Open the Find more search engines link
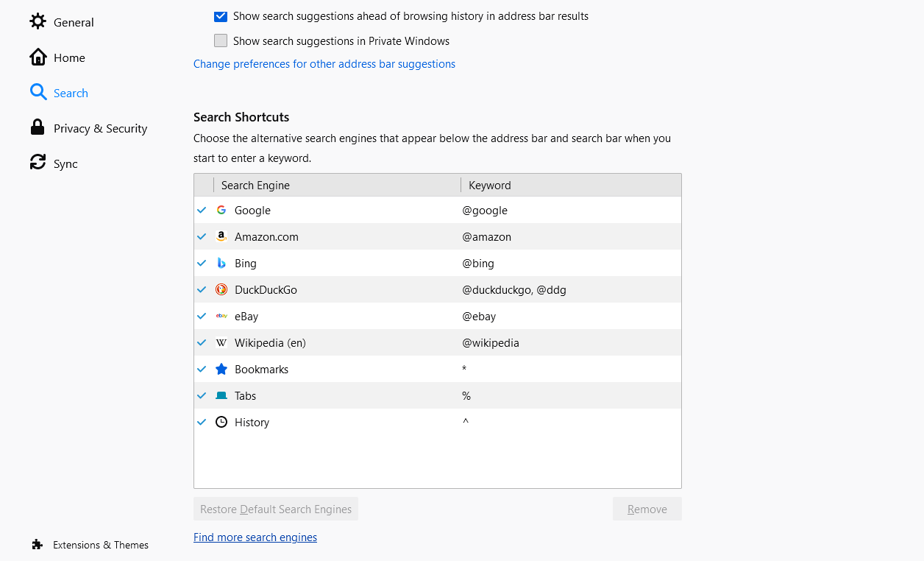 (x=255, y=537)
